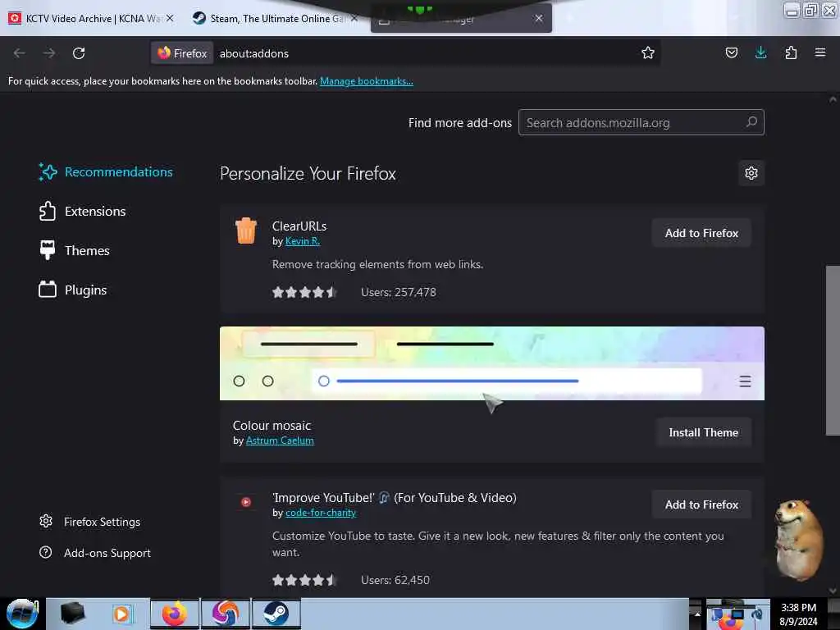Click the 'Users: 62,450' text
The height and width of the screenshot is (630, 840).
[x=395, y=580]
